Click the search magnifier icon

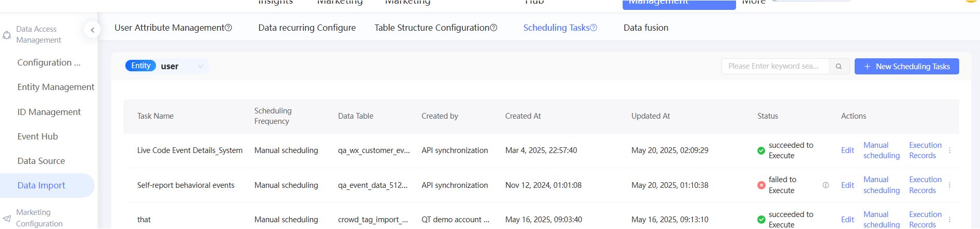[x=839, y=67]
